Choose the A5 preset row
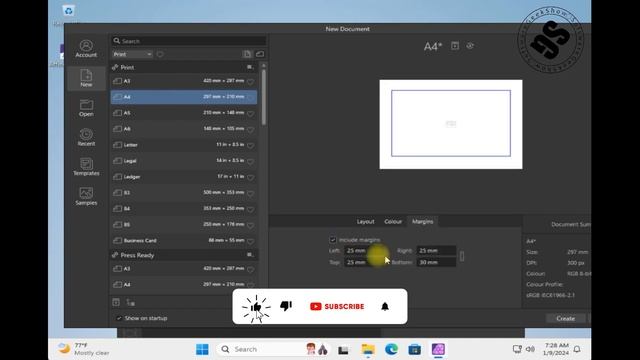The image size is (640, 360). tap(184, 113)
